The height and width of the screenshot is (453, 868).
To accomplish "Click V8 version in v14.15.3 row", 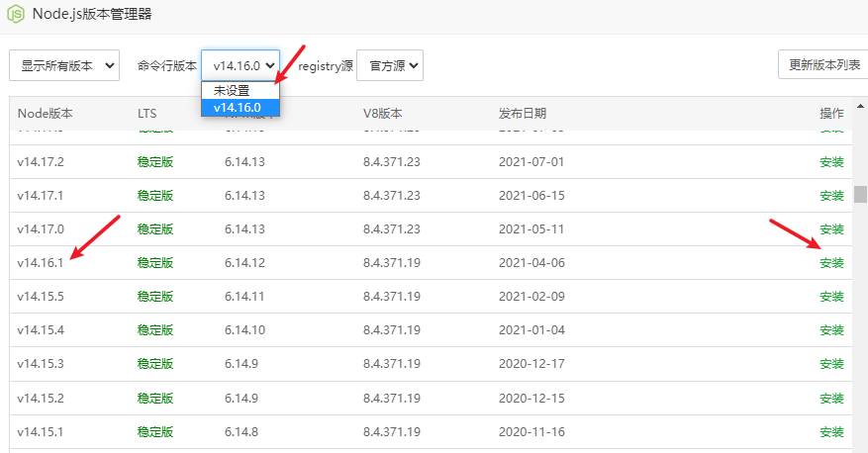I will click(x=391, y=365).
